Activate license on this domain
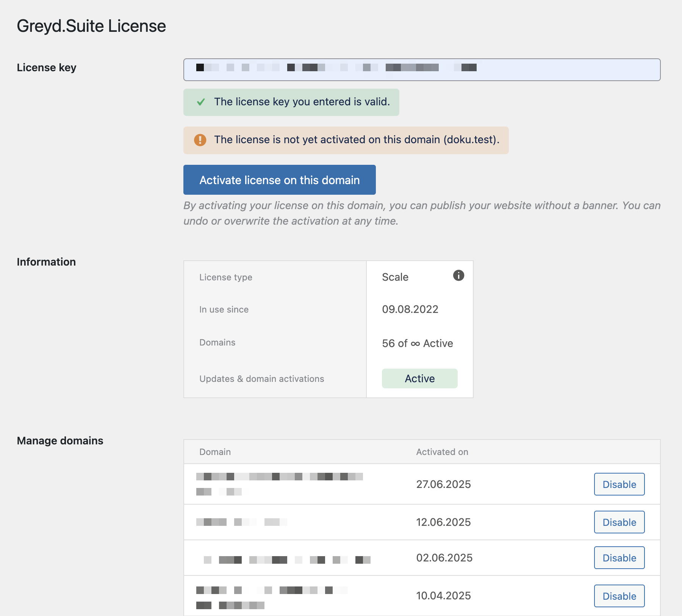 pos(280,180)
